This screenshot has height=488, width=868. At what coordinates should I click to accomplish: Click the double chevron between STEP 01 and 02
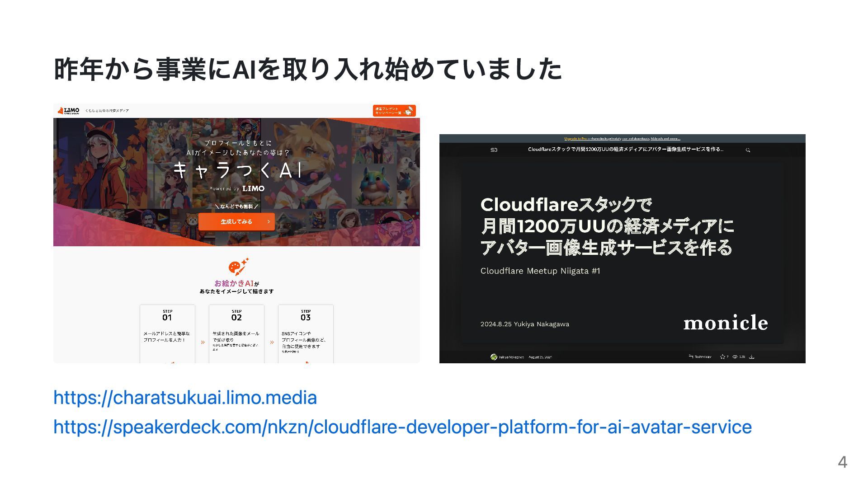click(x=203, y=343)
